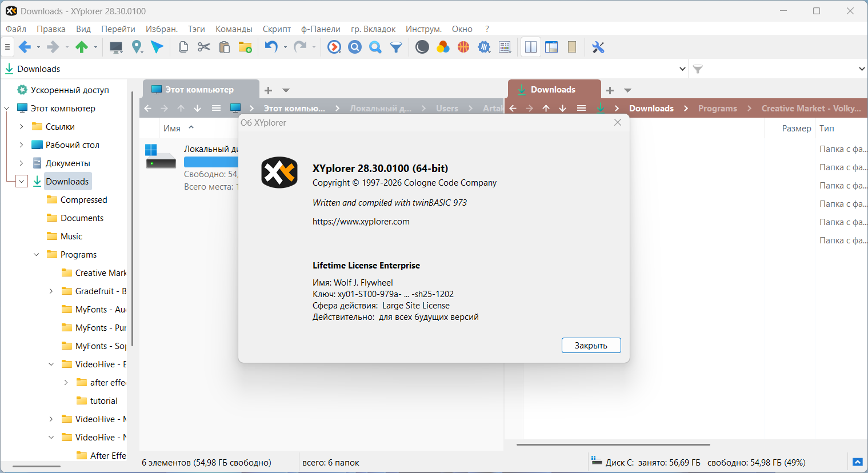Open the Команды menu
Viewport: 868px width, 473px height.
pos(234,29)
